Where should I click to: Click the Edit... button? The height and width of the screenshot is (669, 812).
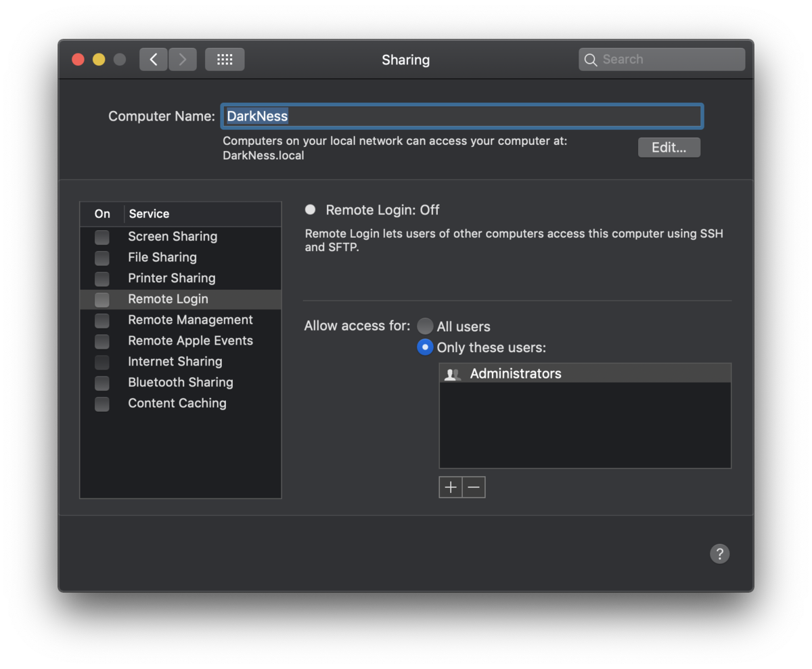(x=669, y=148)
